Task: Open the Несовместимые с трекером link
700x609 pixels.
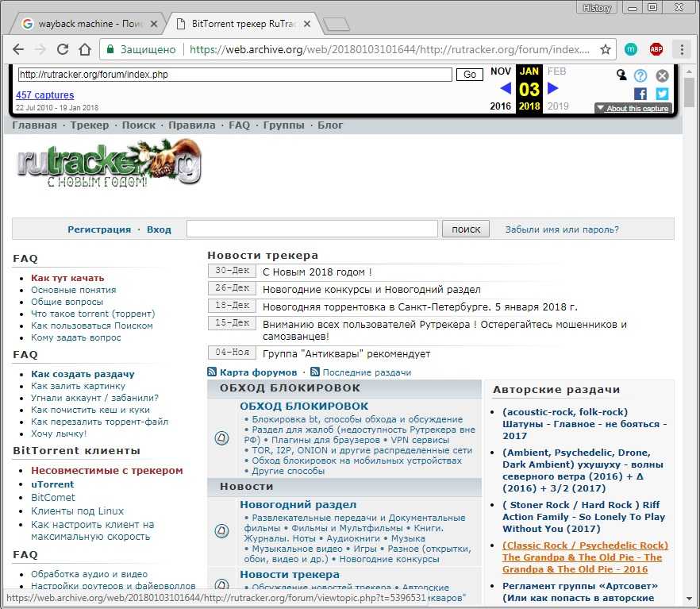Action: click(x=106, y=470)
